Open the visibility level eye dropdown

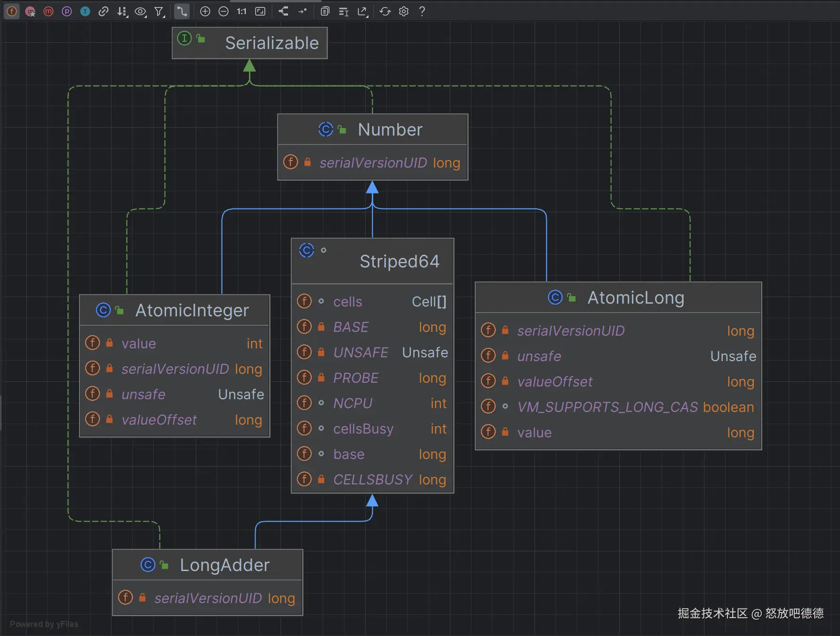tap(141, 11)
